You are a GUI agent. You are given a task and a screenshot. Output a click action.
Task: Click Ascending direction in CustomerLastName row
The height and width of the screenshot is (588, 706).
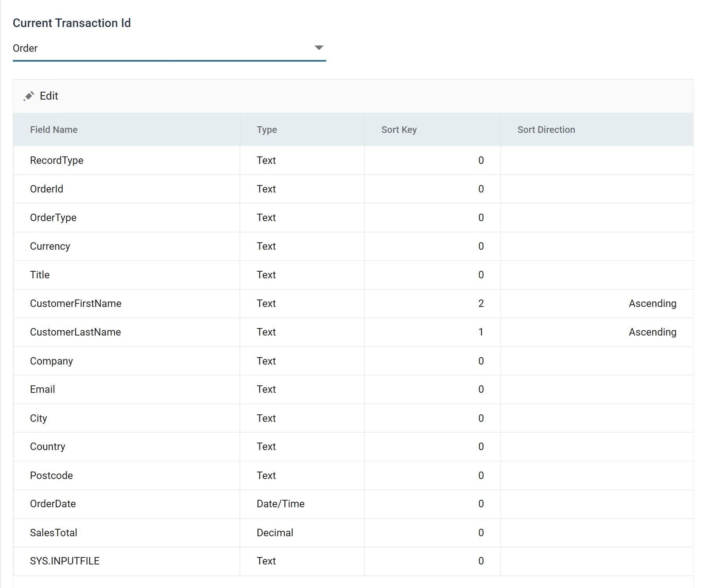[653, 332]
